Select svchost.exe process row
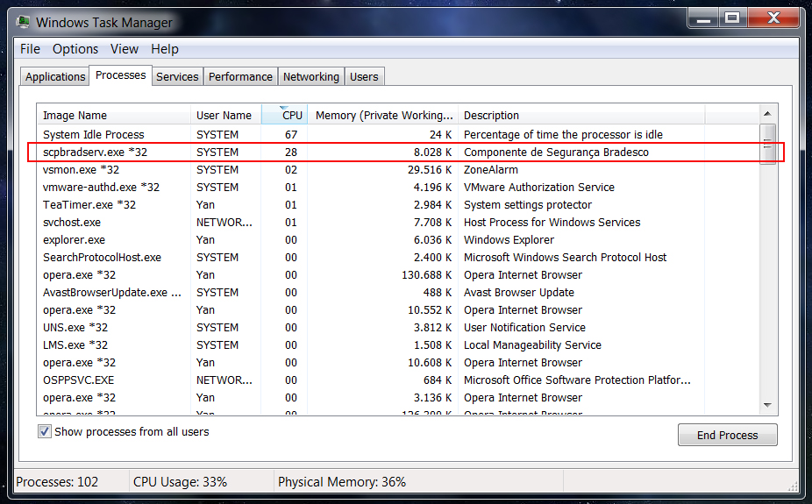Viewport: 812px width, 504px height. 397,223
